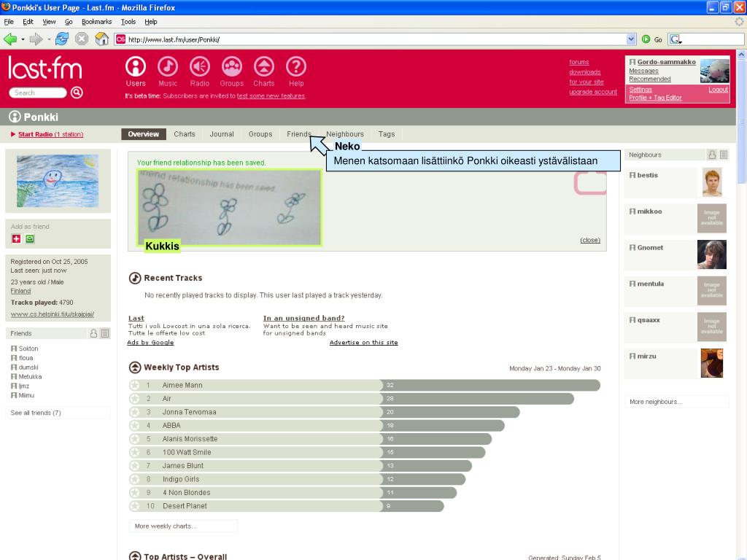Click the Firefox Back arrow button
Screen dimensions: 747x560
(x=9, y=39)
